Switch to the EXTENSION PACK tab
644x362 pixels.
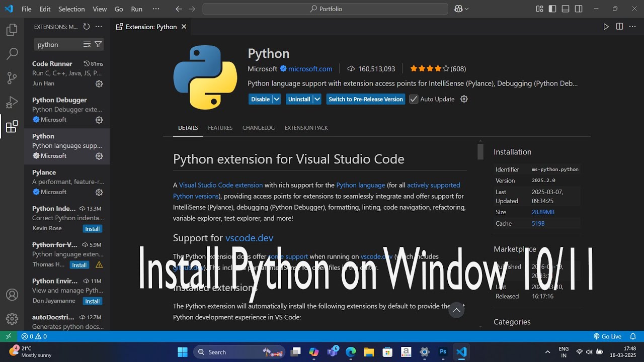pyautogui.click(x=306, y=128)
